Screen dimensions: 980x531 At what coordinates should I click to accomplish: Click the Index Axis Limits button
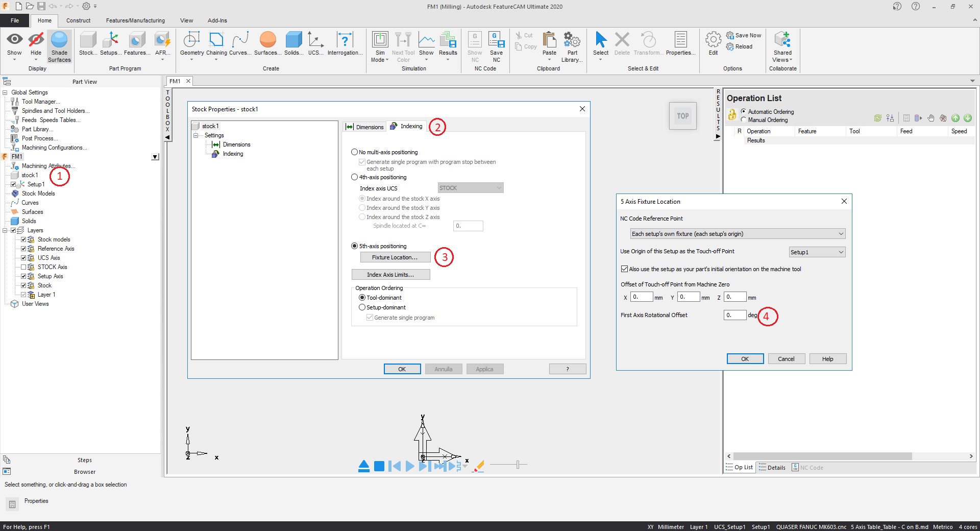390,275
